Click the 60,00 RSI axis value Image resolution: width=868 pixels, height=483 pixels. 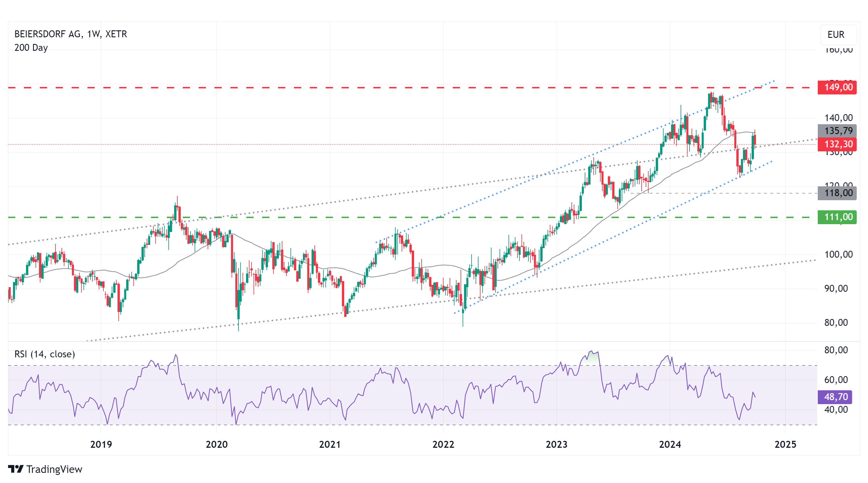[x=836, y=380]
